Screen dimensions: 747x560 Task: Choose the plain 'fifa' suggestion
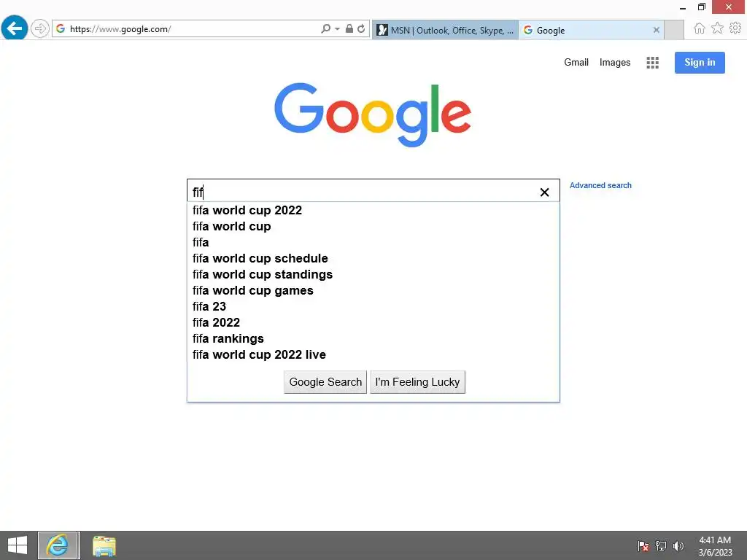click(373, 242)
